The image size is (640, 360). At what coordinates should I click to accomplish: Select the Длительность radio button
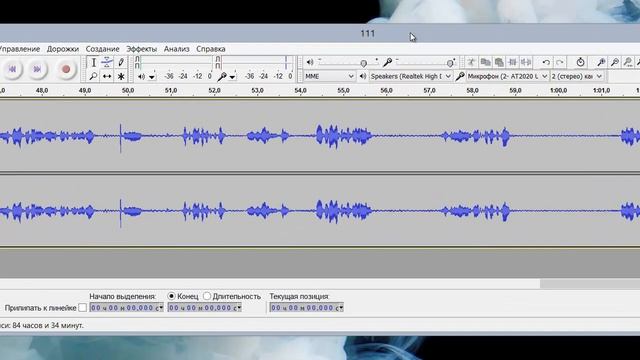(x=207, y=296)
